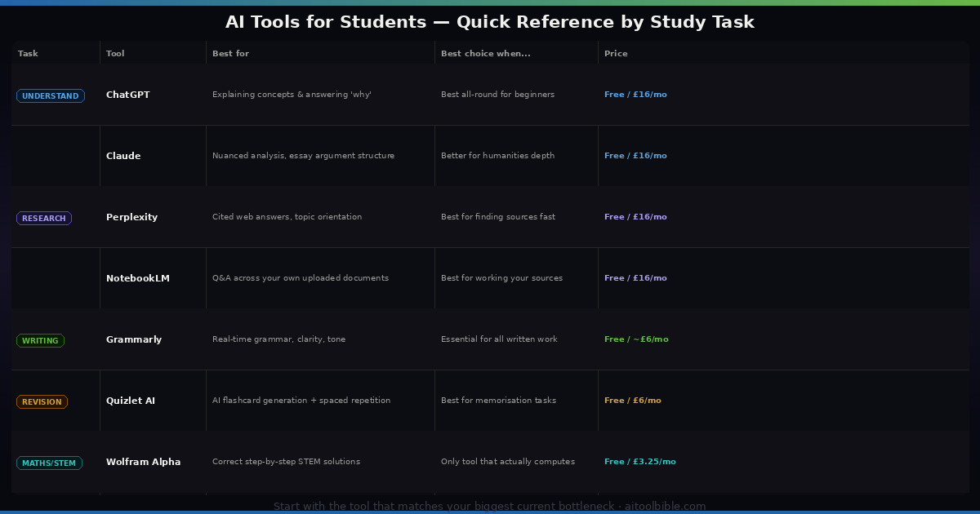The image size is (980, 514).
Task: Click 'Better for humanities depth' cell
Action: tap(497, 156)
